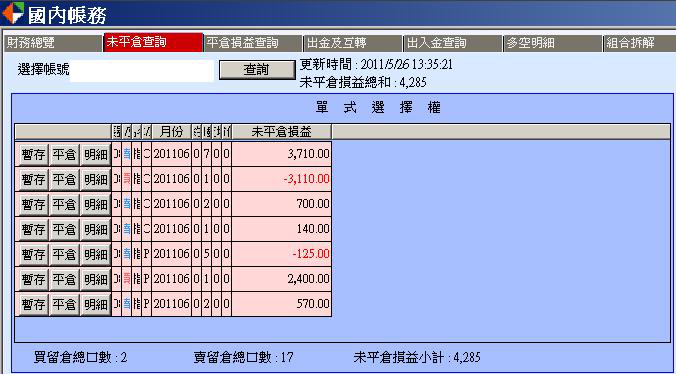Click the 單式選擇權 section title
The image size is (676, 374).
click(x=378, y=108)
